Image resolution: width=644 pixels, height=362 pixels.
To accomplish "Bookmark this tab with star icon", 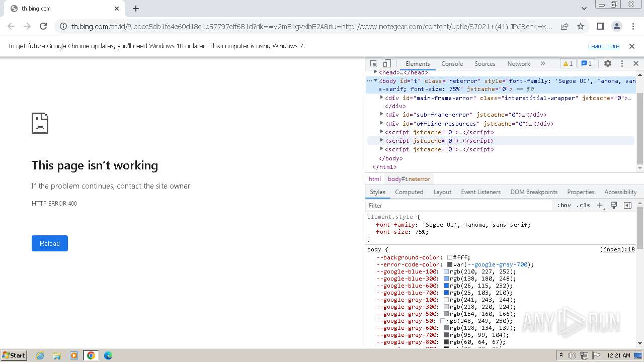I will pyautogui.click(x=581, y=26).
